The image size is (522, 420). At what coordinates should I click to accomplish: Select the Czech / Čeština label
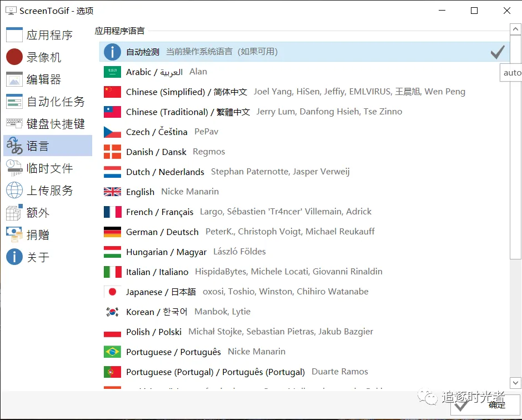157,132
